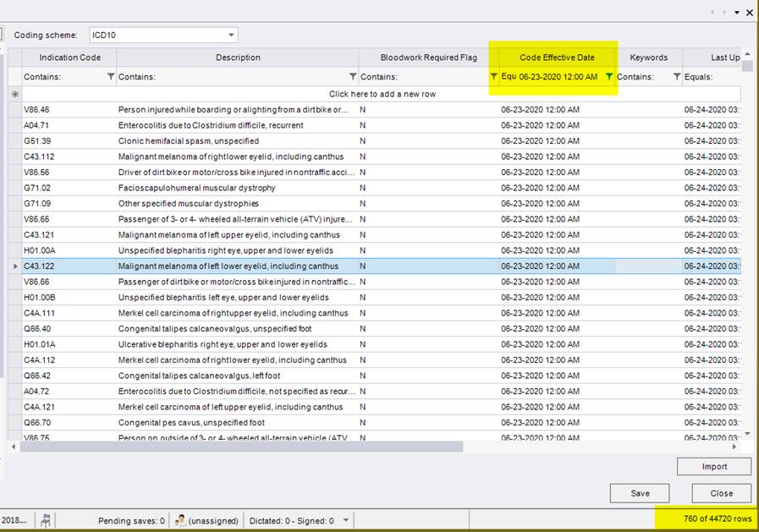Click 'Click here to add a new row'
The height and width of the screenshot is (532, 759).
tap(382, 94)
